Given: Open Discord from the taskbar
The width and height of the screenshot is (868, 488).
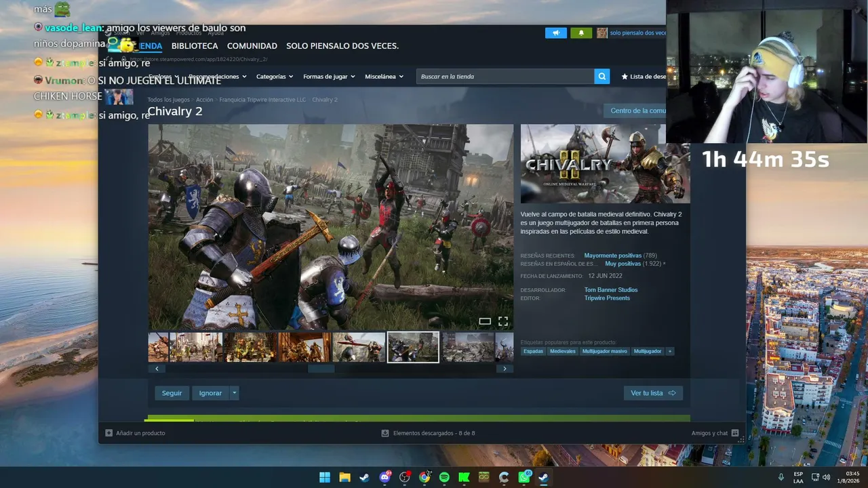Looking at the screenshot, I should point(385,477).
